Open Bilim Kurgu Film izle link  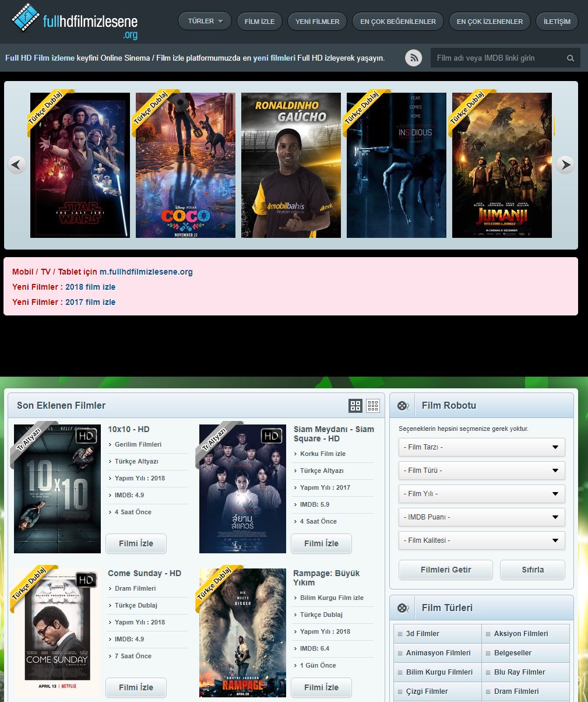332,598
